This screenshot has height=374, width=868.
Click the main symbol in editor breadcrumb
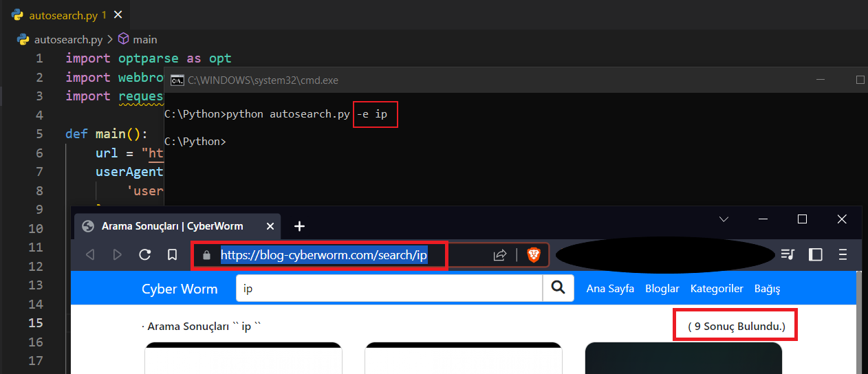pos(144,40)
